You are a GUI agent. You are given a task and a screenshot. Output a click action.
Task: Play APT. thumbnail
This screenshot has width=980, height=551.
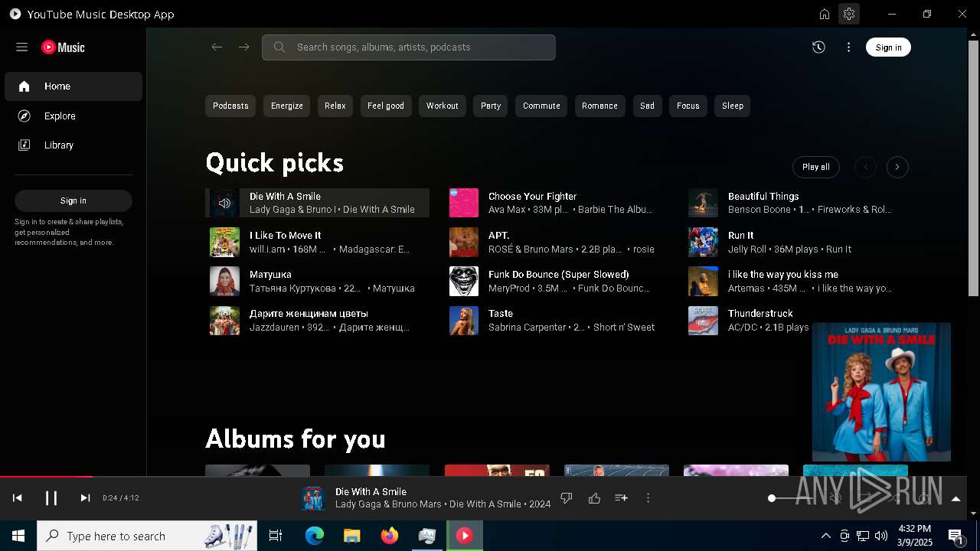(x=464, y=242)
